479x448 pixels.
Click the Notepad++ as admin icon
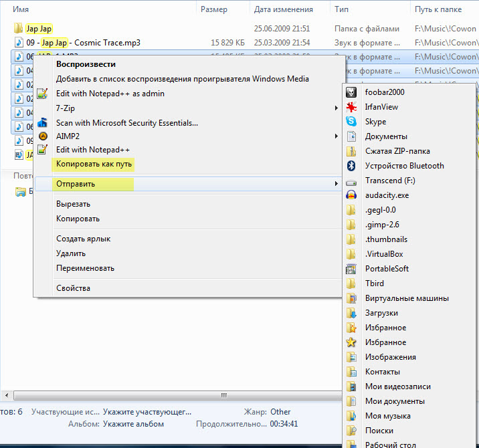pyautogui.click(x=42, y=94)
